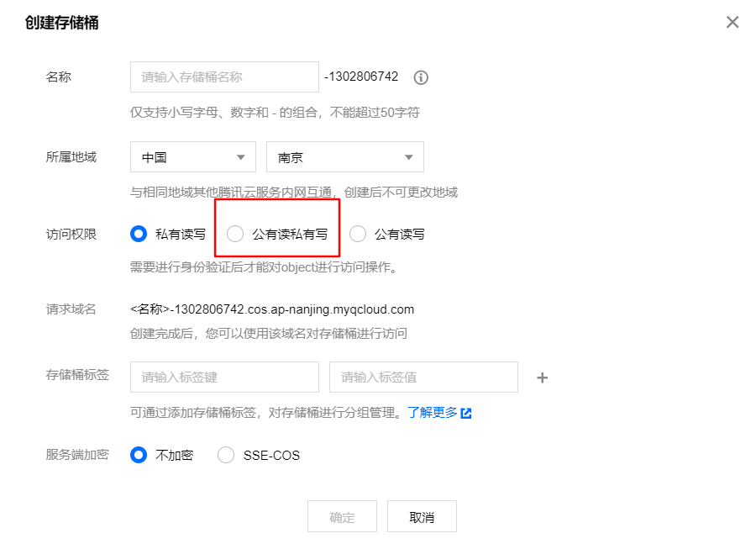Open the 南京 region dropdown
The height and width of the screenshot is (549, 756).
pyautogui.click(x=345, y=156)
